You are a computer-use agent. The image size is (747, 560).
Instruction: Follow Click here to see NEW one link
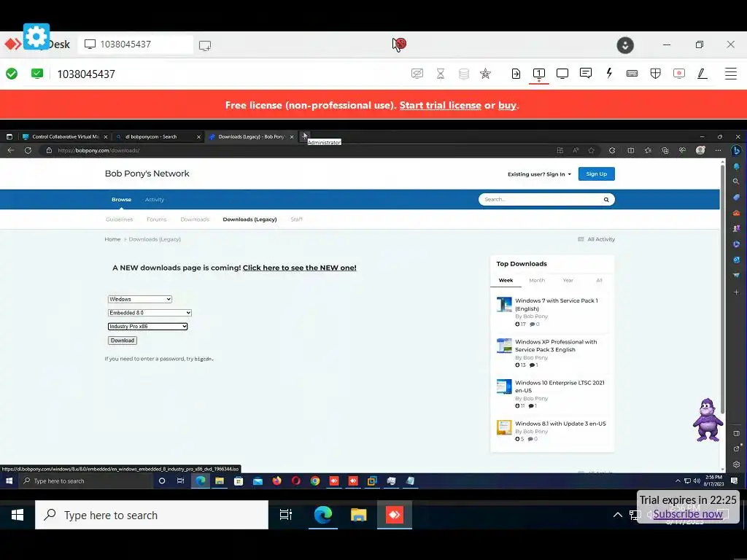pos(300,268)
